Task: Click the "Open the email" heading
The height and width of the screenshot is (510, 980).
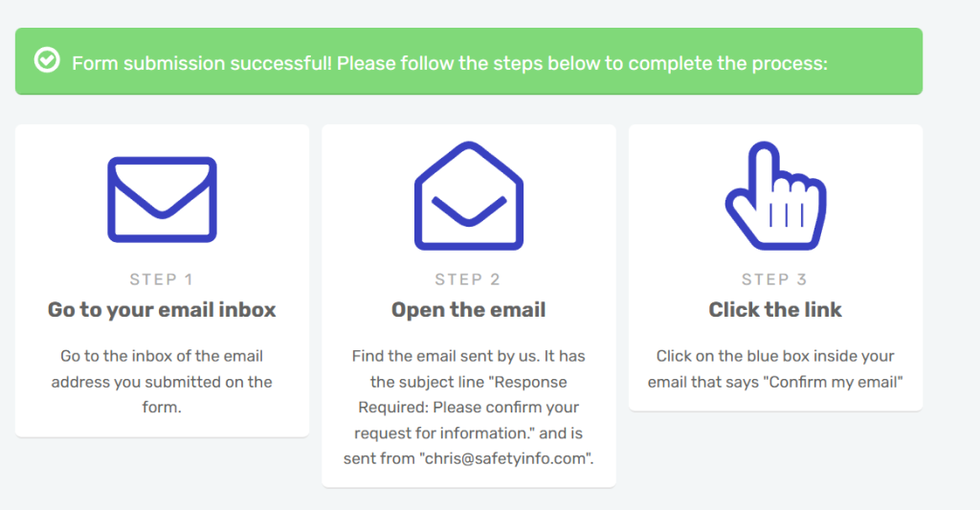Action: (468, 310)
